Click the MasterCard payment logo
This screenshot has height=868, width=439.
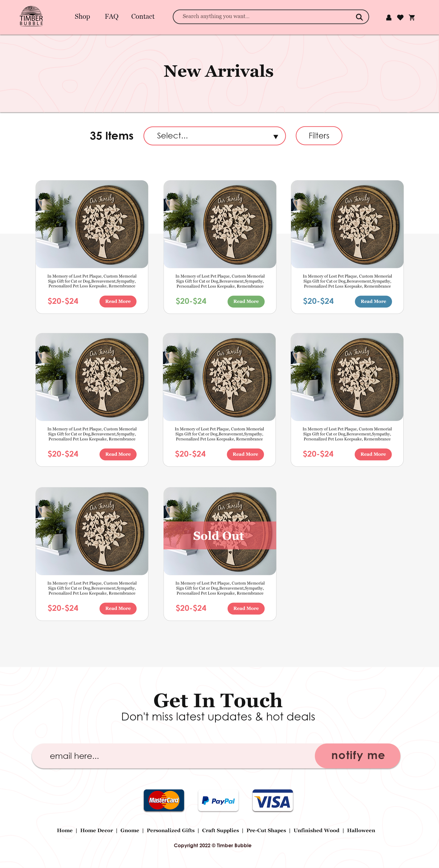coord(164,800)
